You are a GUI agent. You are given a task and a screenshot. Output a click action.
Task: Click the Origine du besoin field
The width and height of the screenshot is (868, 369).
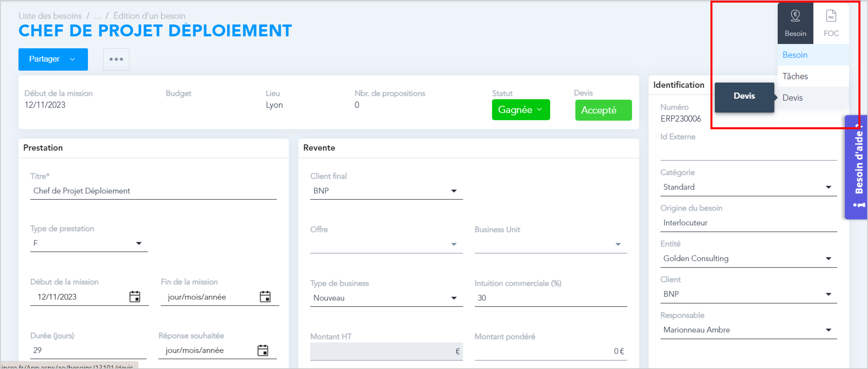click(748, 223)
